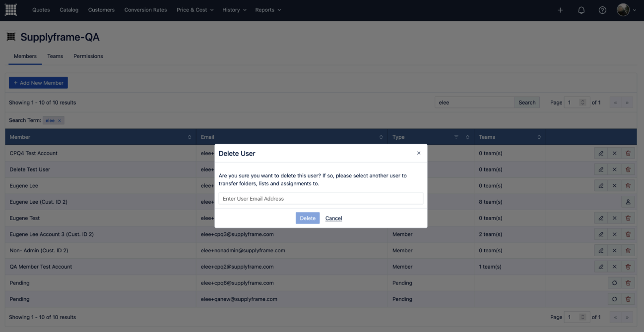
Task: Open the help question mark icon
Action: (x=603, y=10)
